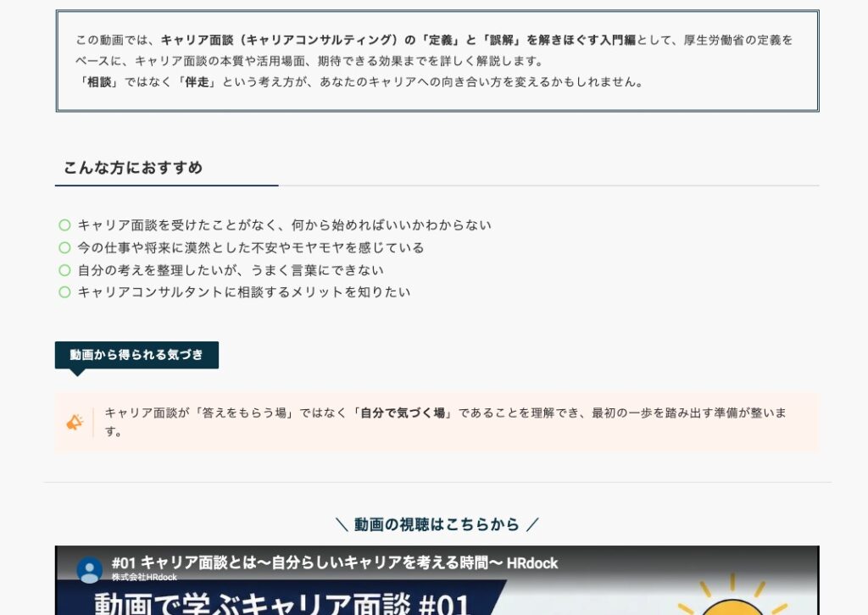
Task: Click green circle beside 今の仕事や将来に漠然とした不安
Action: coord(64,247)
